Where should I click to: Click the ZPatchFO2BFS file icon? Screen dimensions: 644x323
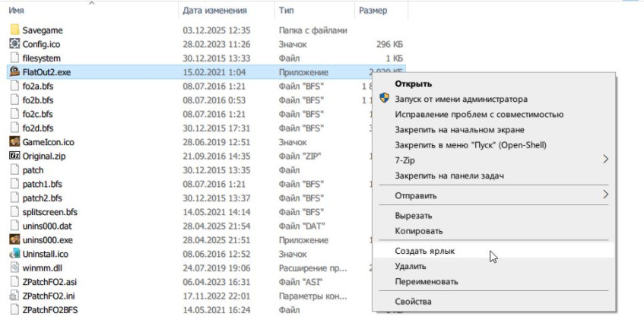14,309
